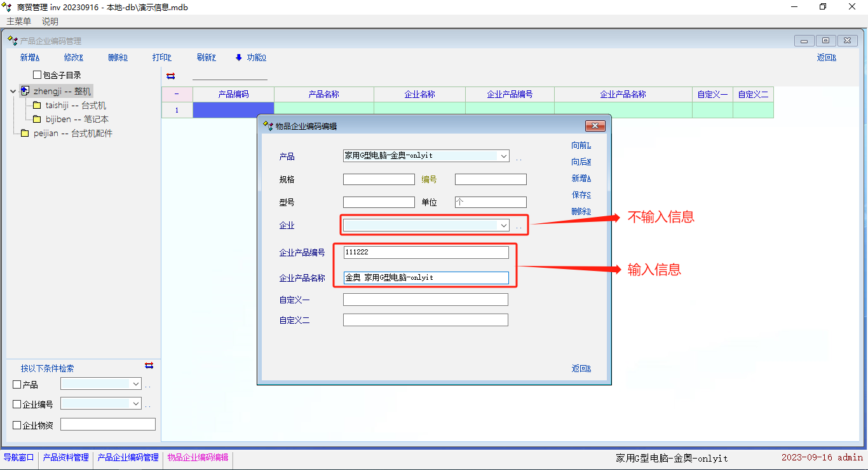This screenshot has height=470, width=868.
Task: Close the 物品企业编码编辑 dialog
Action: coord(594,126)
